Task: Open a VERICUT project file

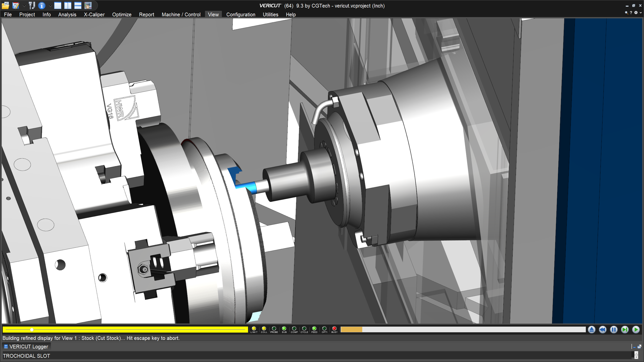Action: tap(5, 5)
